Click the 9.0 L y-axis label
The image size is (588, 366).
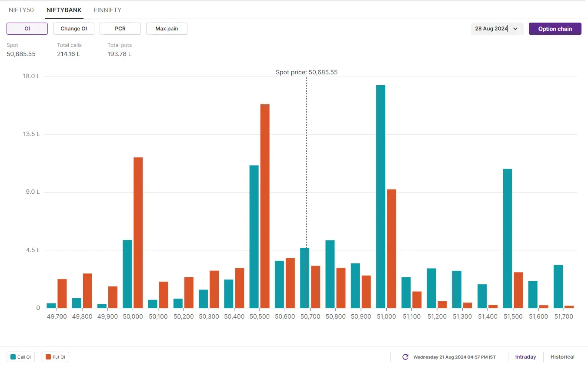pos(33,192)
